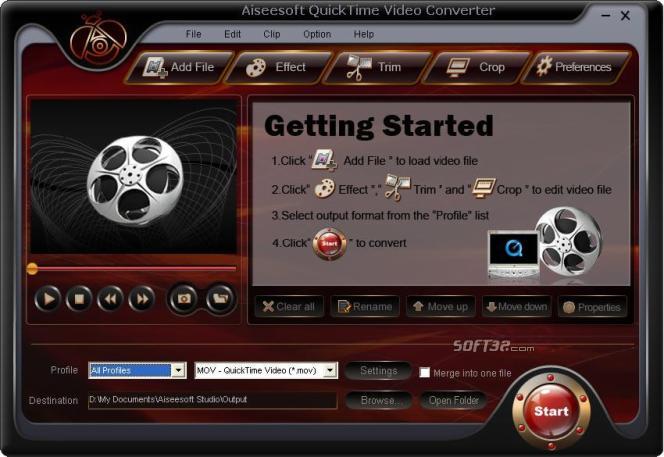Take a snapshot with the camera icon
Viewport: 664px width, 457px height.
tap(184, 299)
